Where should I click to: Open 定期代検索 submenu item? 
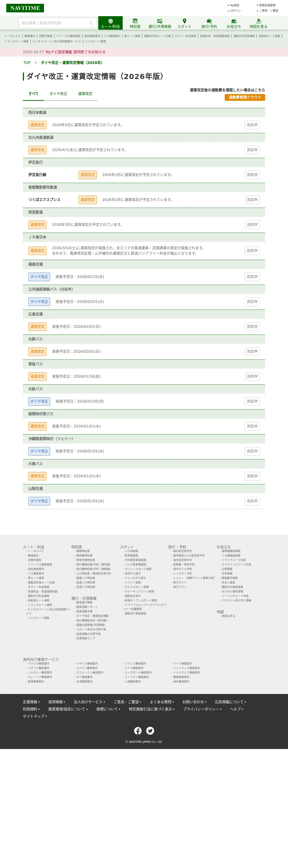(x=45, y=36)
